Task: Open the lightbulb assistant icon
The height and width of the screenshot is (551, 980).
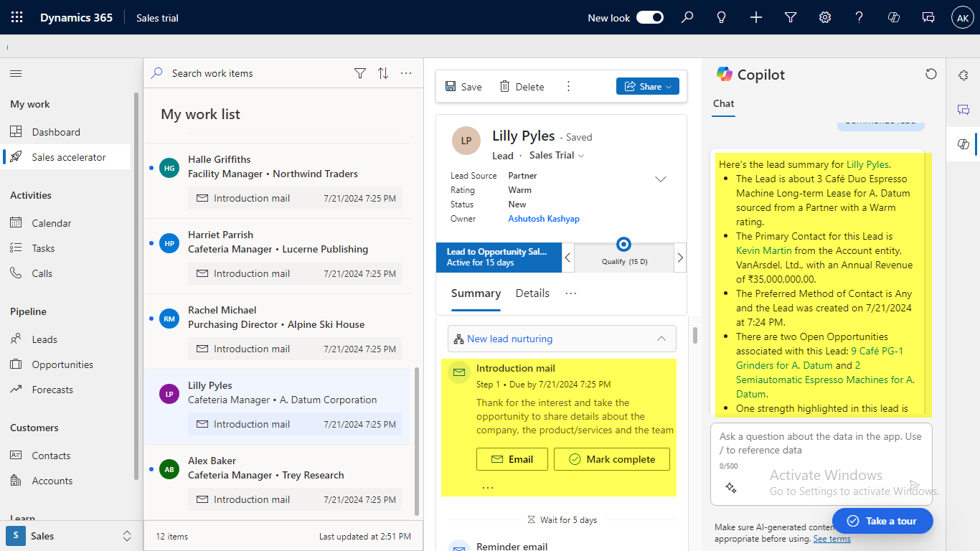Action: 722,17
